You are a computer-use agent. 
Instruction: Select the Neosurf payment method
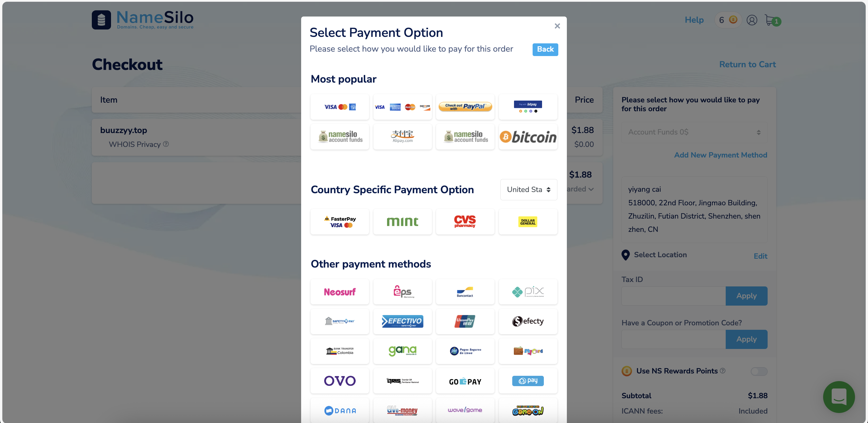point(340,292)
